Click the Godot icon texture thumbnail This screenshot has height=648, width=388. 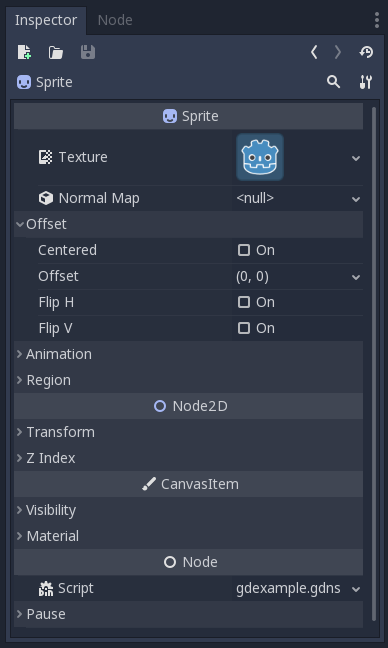(260, 157)
